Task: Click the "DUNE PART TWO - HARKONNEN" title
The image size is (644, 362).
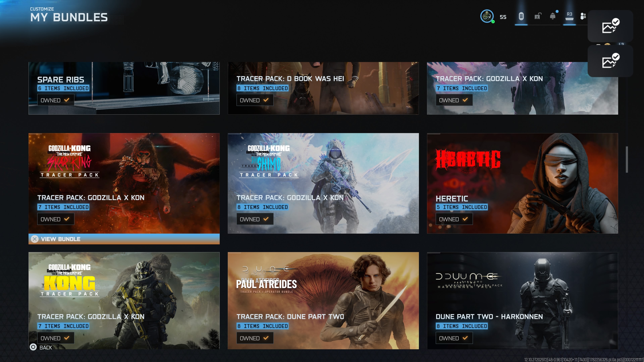Action: pyautogui.click(x=489, y=317)
